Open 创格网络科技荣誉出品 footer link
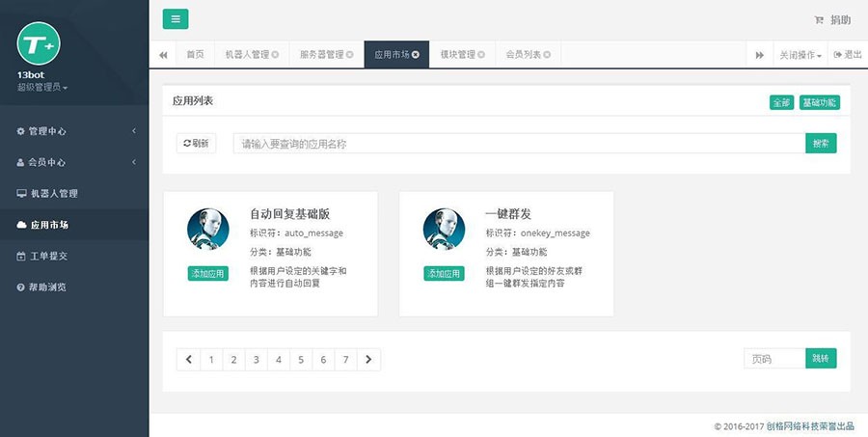868x437 pixels. 810,426
